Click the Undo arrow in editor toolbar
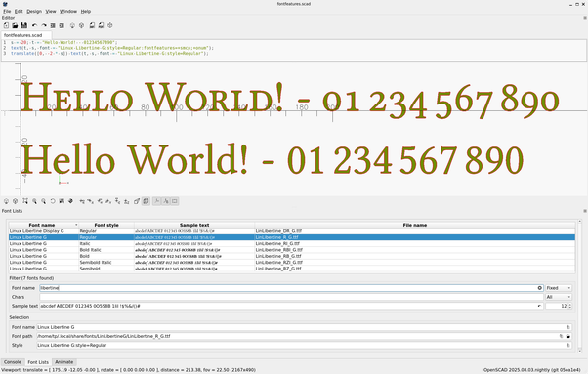 (x=34, y=25)
